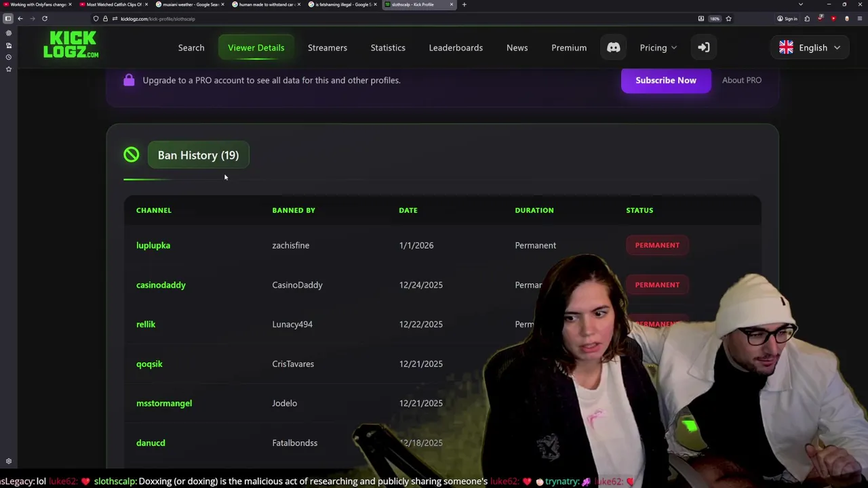Expand the Pricing dropdown
This screenshot has width=868, height=488.
coord(658,47)
